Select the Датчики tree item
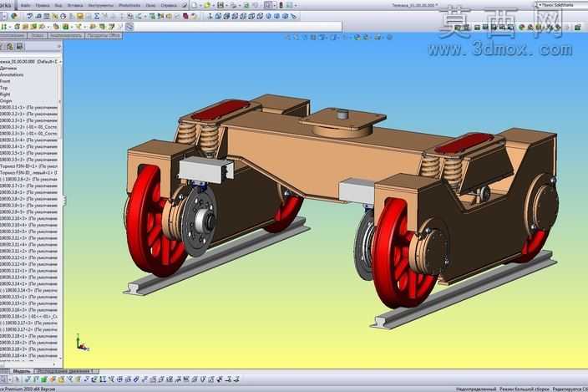588x392 pixels. (x=8, y=69)
